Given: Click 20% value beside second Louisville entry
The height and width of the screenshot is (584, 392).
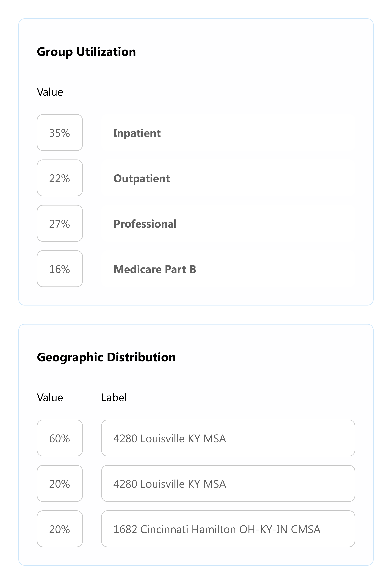Looking at the screenshot, I should point(60,484).
